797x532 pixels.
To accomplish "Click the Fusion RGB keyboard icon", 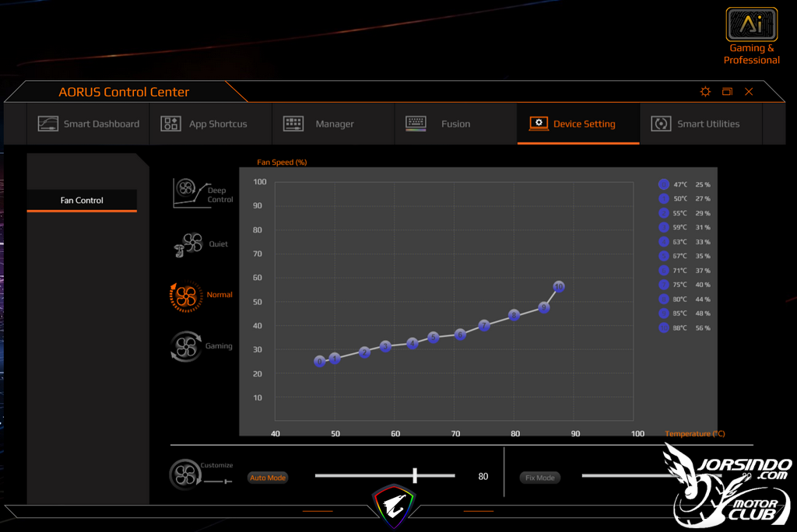I will pyautogui.click(x=416, y=124).
